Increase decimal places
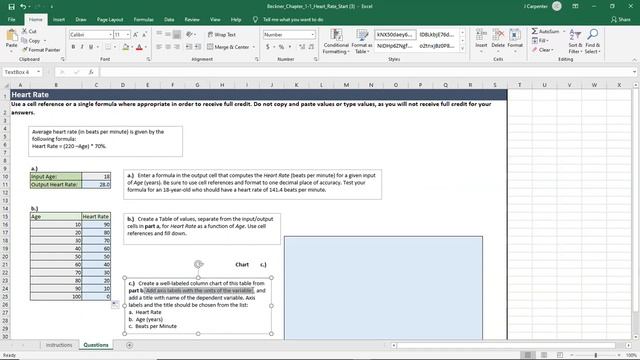Image resolution: width=640 pixels, height=360 pixels. (x=302, y=47)
